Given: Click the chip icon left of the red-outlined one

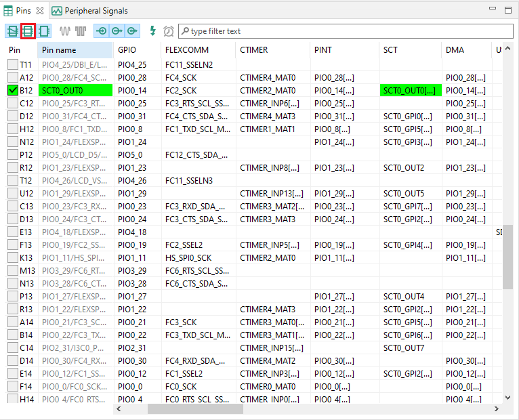Looking at the screenshot, I should point(13,31).
